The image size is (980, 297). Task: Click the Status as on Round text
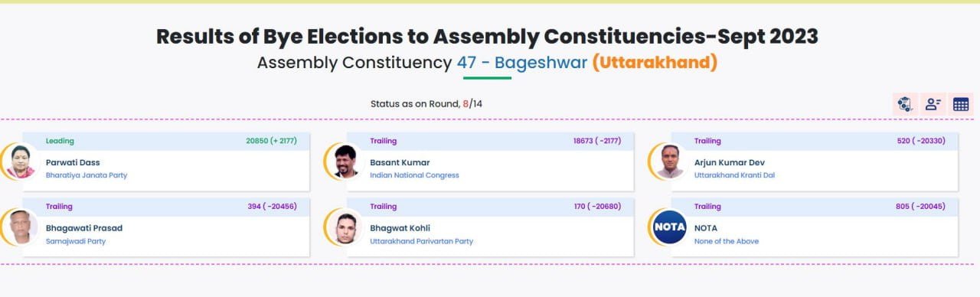pos(414,103)
